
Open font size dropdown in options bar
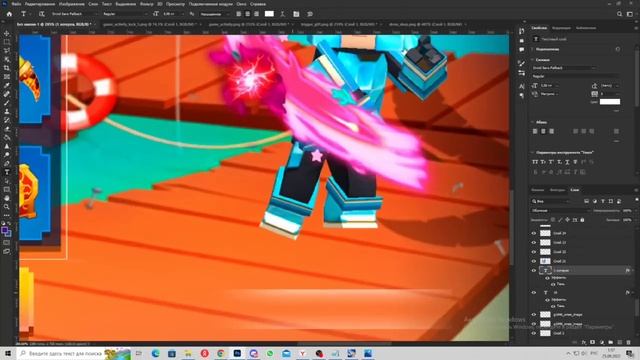(x=173, y=14)
